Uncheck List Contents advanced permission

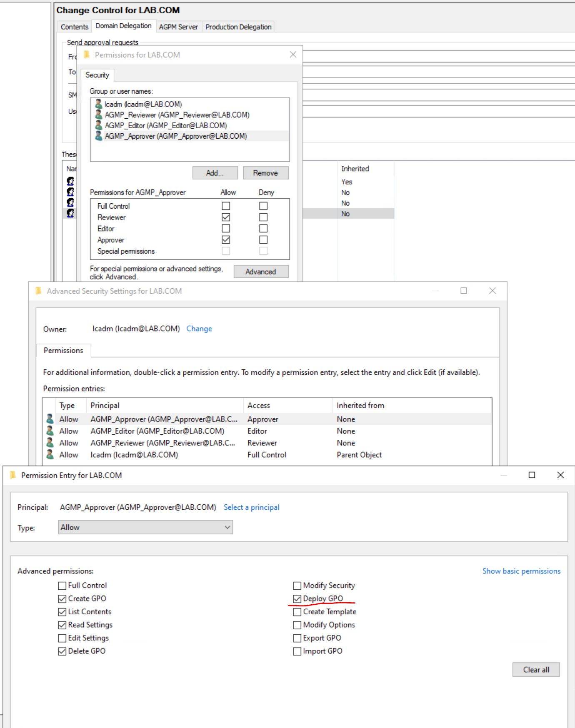[62, 612]
